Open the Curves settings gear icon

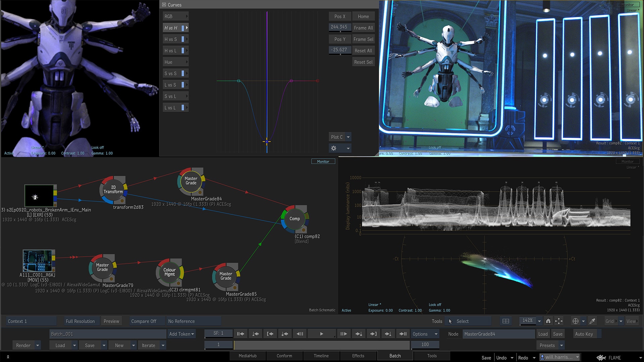(x=334, y=148)
